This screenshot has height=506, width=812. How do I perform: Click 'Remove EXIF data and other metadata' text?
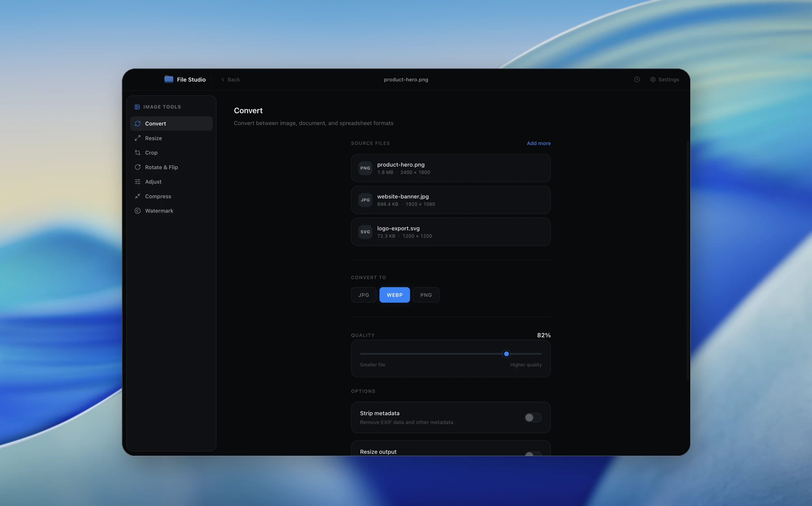pos(407,422)
